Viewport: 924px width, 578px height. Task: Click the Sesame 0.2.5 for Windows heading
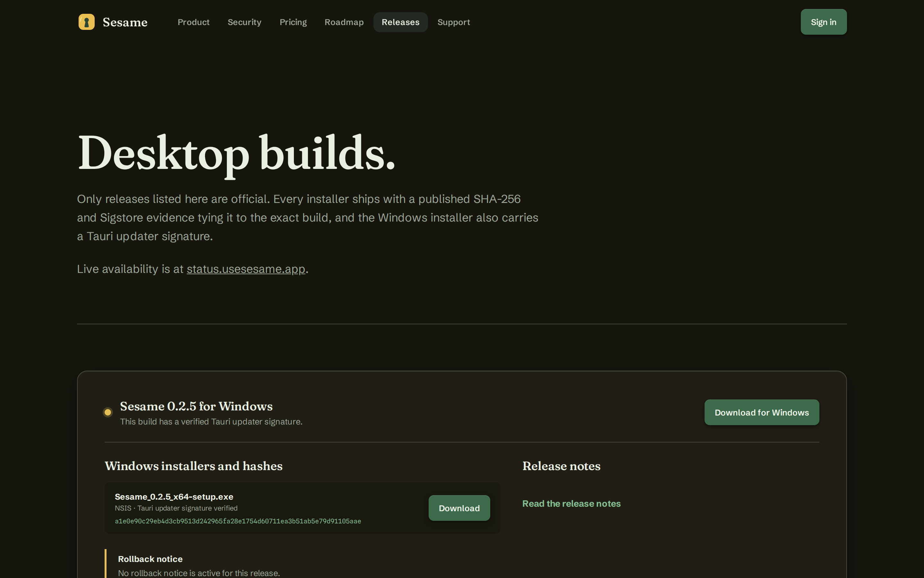[196, 406]
